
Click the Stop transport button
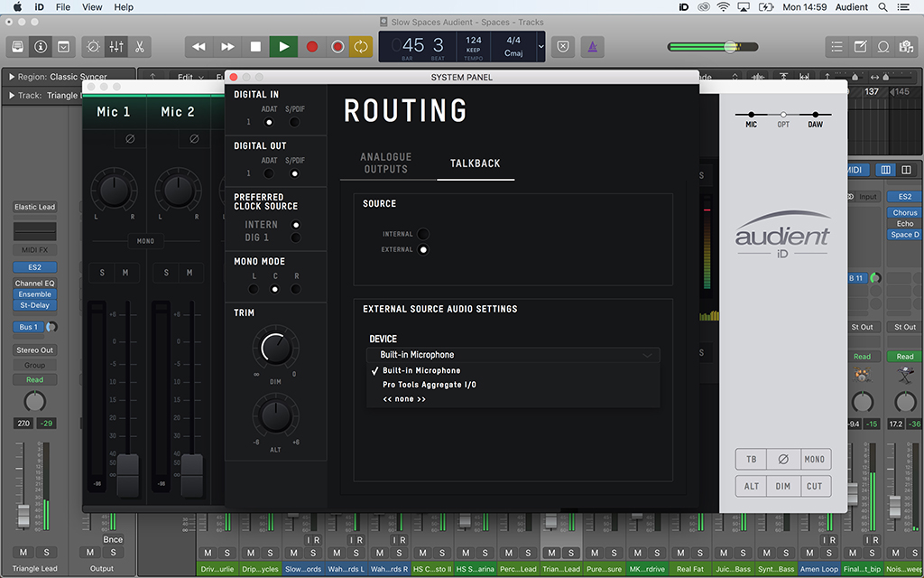click(x=256, y=46)
